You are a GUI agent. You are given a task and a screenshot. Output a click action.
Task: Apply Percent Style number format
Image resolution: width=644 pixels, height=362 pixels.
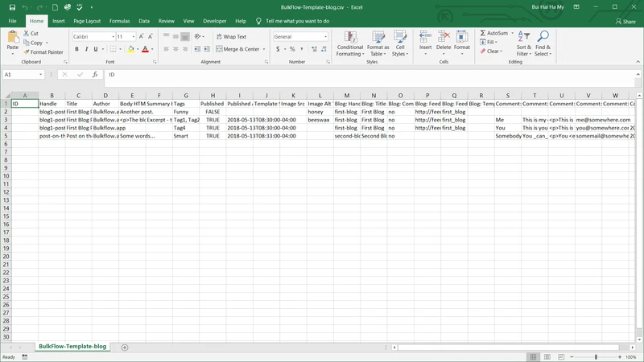[x=292, y=49]
